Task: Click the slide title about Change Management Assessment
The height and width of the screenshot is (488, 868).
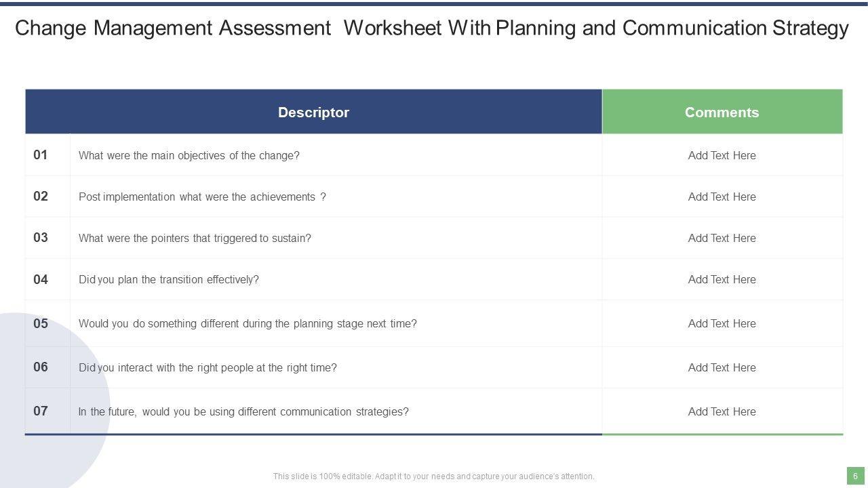Action: (x=431, y=28)
